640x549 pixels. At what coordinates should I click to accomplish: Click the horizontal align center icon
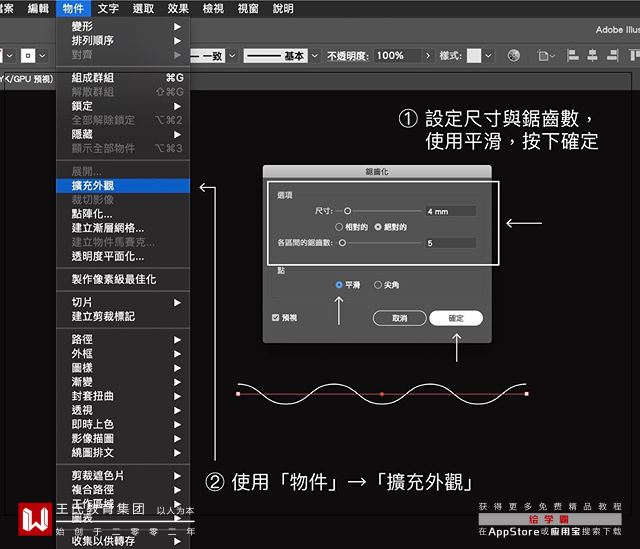592,55
